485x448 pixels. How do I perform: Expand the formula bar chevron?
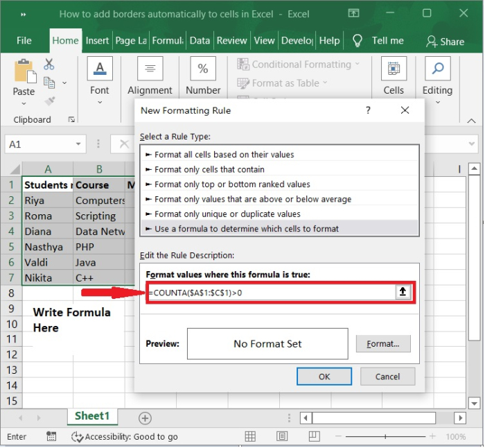pos(471,144)
